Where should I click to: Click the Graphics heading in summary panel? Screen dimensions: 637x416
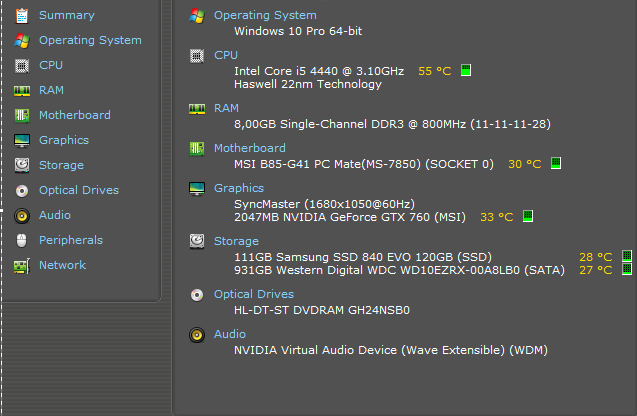click(x=239, y=188)
